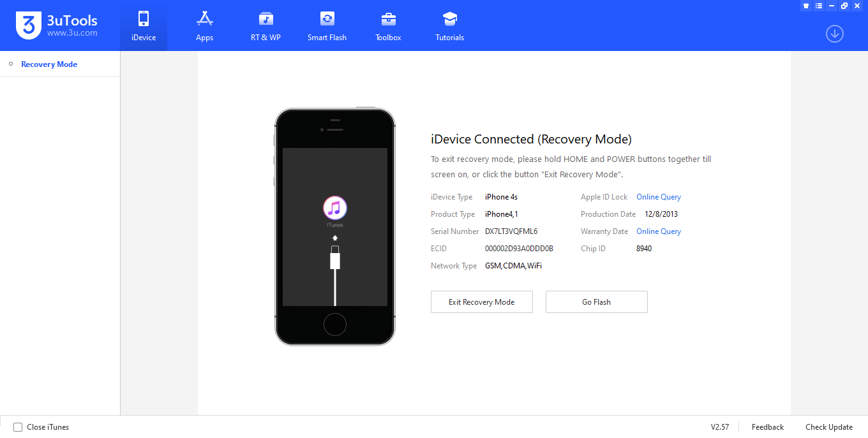Click the network type GSM,CDMA,WiFi

click(514, 266)
